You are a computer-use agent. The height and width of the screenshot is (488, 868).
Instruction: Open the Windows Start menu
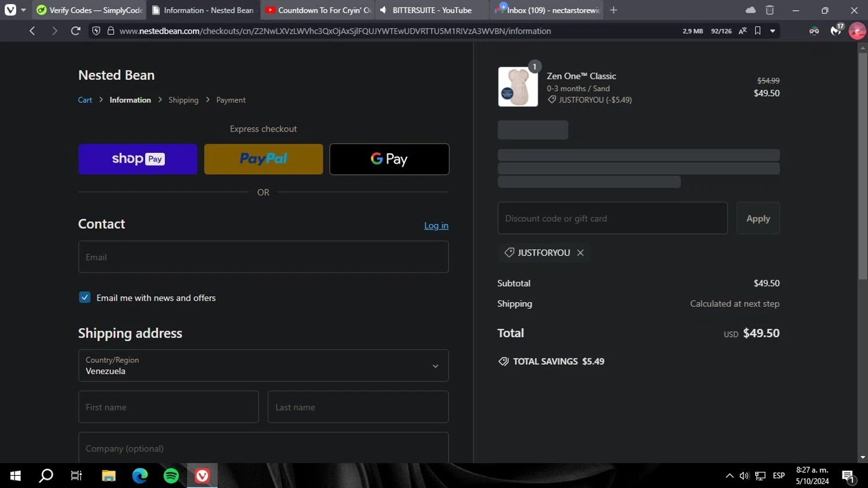click(16, 476)
